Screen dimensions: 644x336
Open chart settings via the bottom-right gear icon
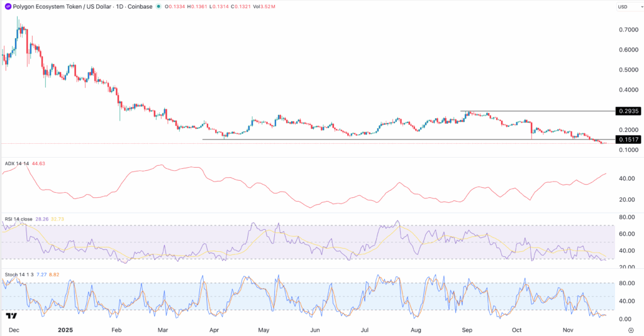point(630,329)
